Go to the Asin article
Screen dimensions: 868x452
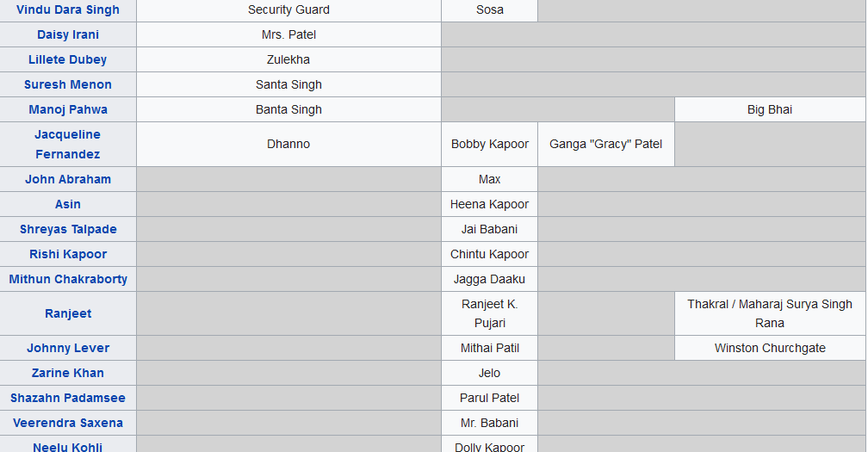(x=68, y=204)
